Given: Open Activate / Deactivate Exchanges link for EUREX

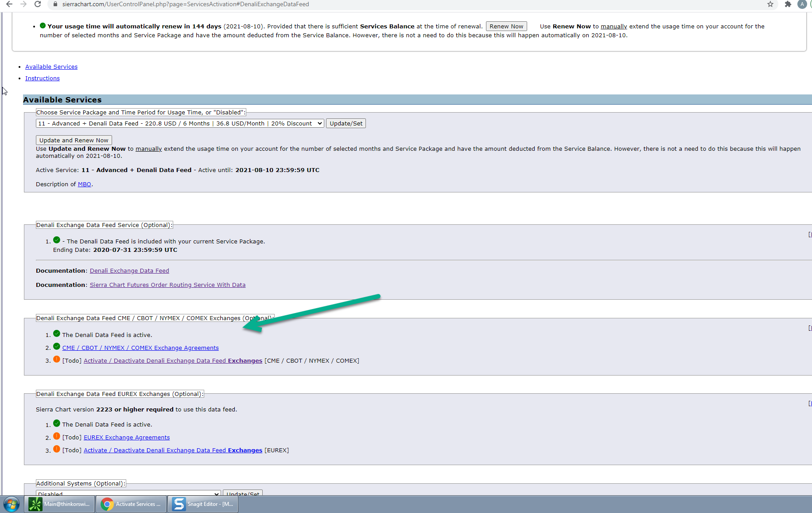Looking at the screenshot, I should point(173,450).
